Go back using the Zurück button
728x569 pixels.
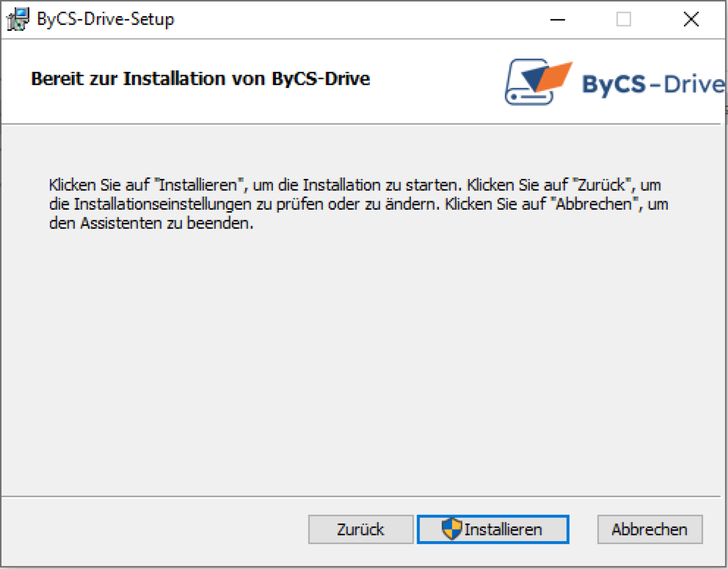pyautogui.click(x=360, y=530)
